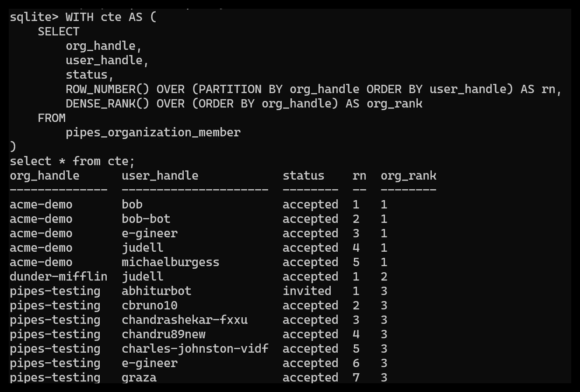
Task: Click the dunder-mifflin org handle
Action: point(59,277)
